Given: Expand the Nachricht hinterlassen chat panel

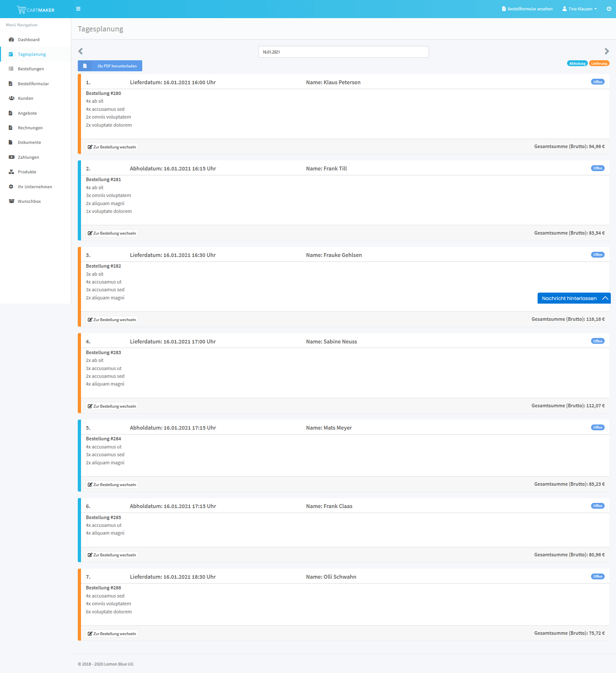Looking at the screenshot, I should coord(574,298).
